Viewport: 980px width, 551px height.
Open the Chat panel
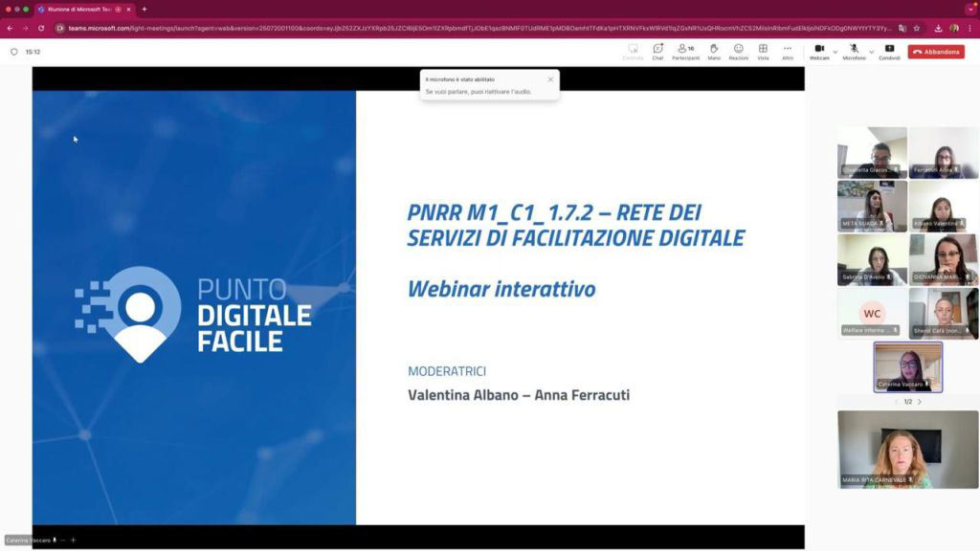coord(657,50)
